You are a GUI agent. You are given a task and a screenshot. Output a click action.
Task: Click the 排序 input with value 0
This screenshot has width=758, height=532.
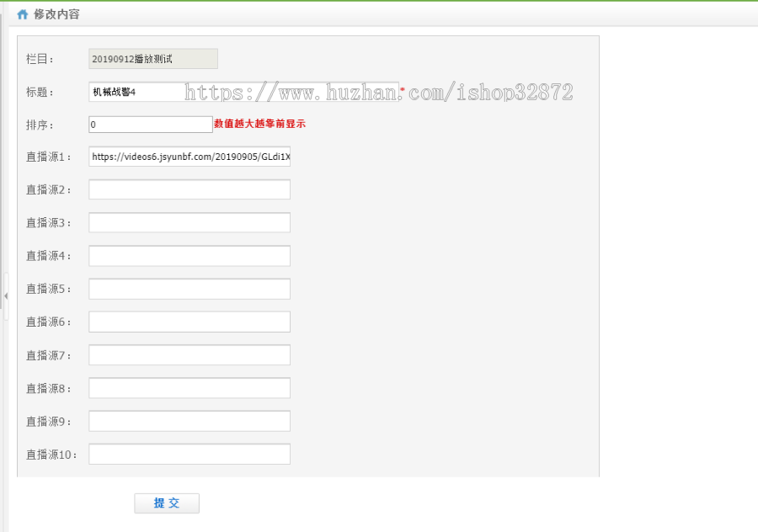coord(150,125)
